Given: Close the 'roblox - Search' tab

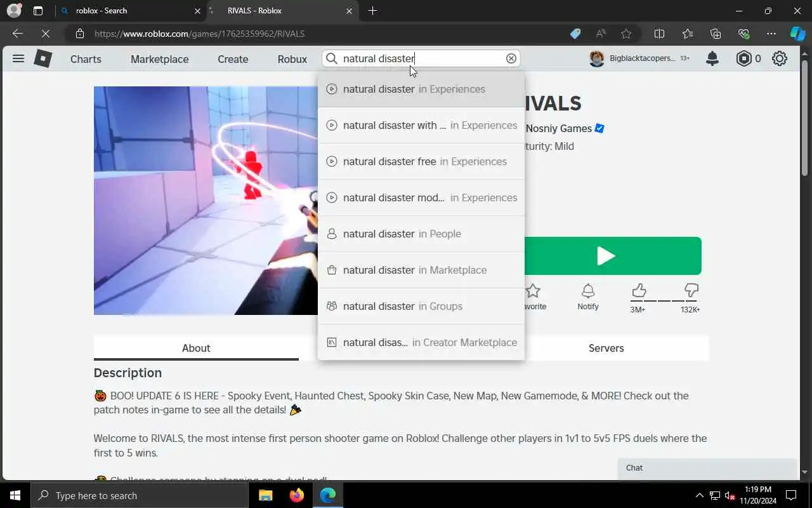Looking at the screenshot, I should click(x=197, y=11).
